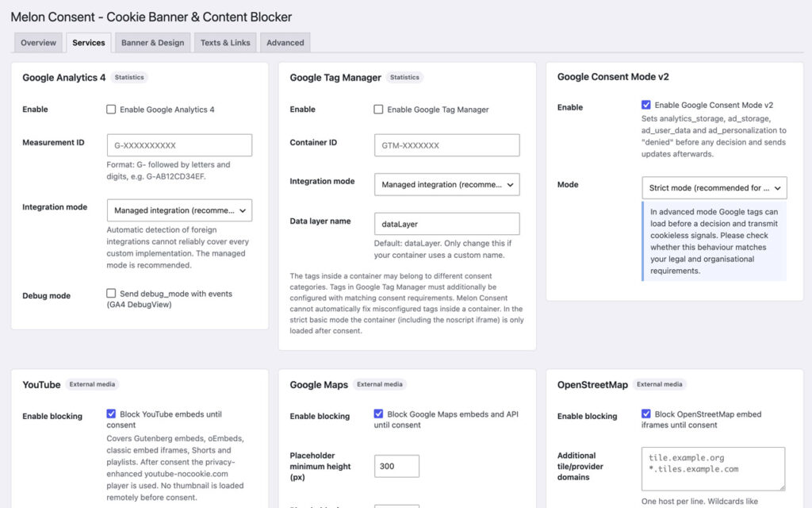Click the Melon Consent page title

click(151, 17)
